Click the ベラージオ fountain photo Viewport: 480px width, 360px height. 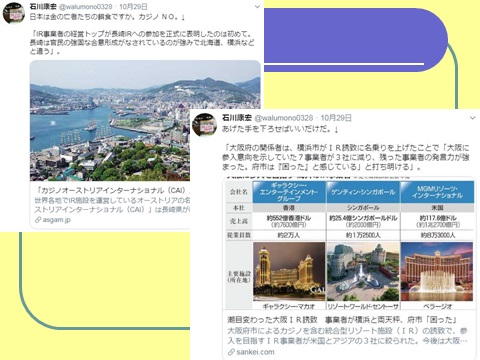click(437, 272)
